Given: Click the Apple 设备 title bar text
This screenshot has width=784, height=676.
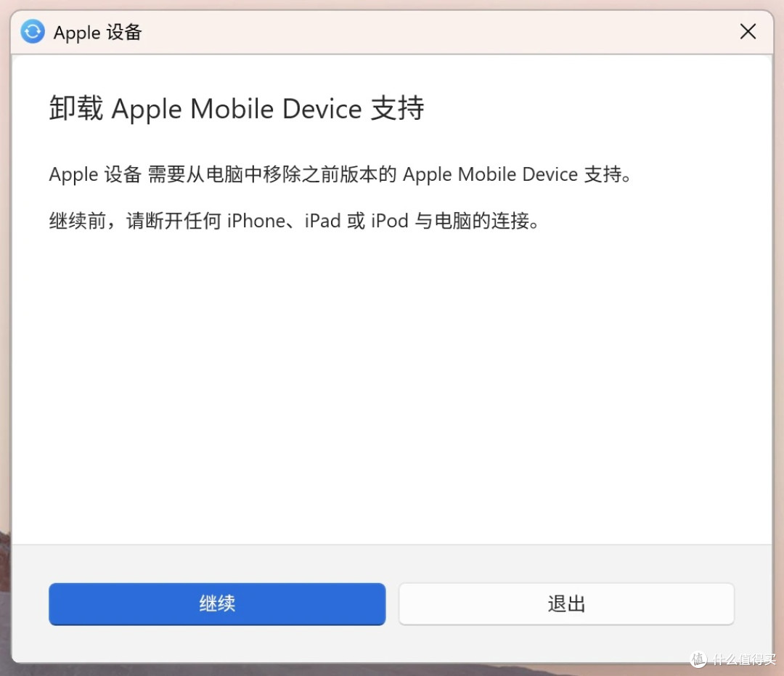Looking at the screenshot, I should click(x=97, y=33).
